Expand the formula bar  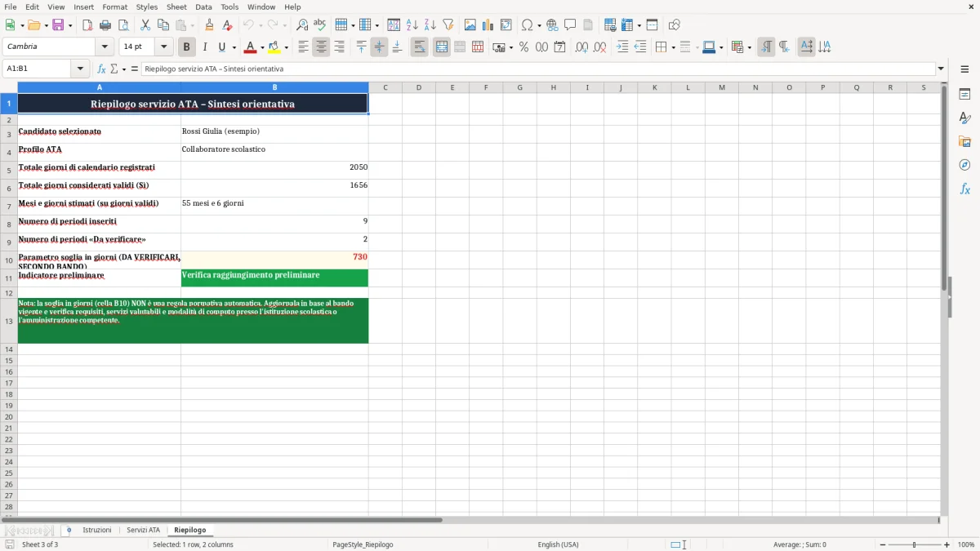pyautogui.click(x=941, y=69)
